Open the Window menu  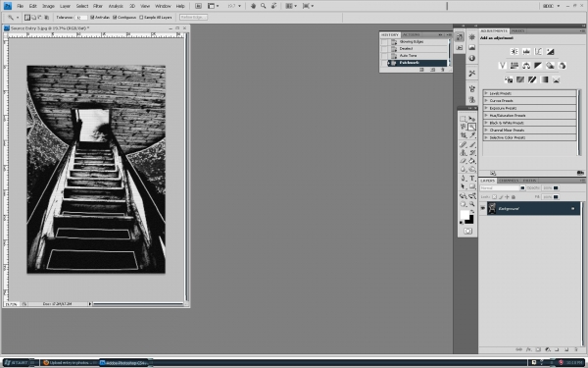(163, 6)
